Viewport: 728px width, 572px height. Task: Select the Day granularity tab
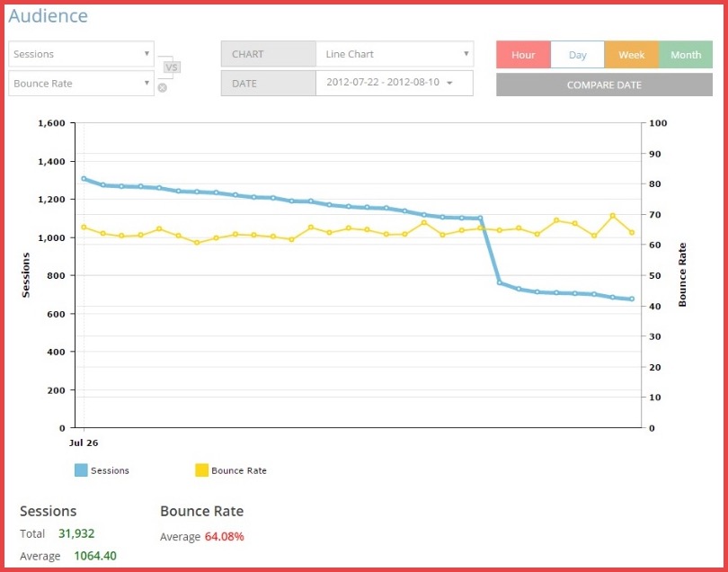pos(577,55)
